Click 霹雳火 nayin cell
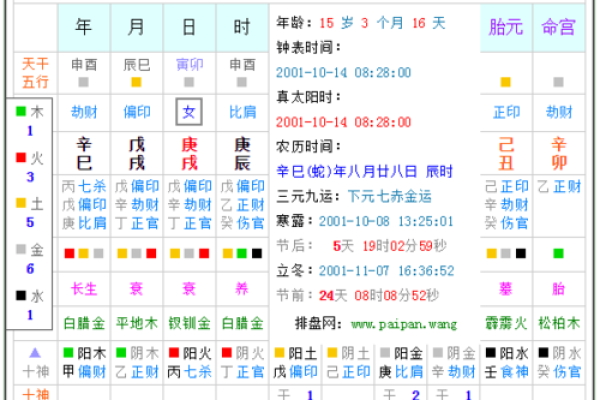600x400 pixels. click(x=506, y=323)
